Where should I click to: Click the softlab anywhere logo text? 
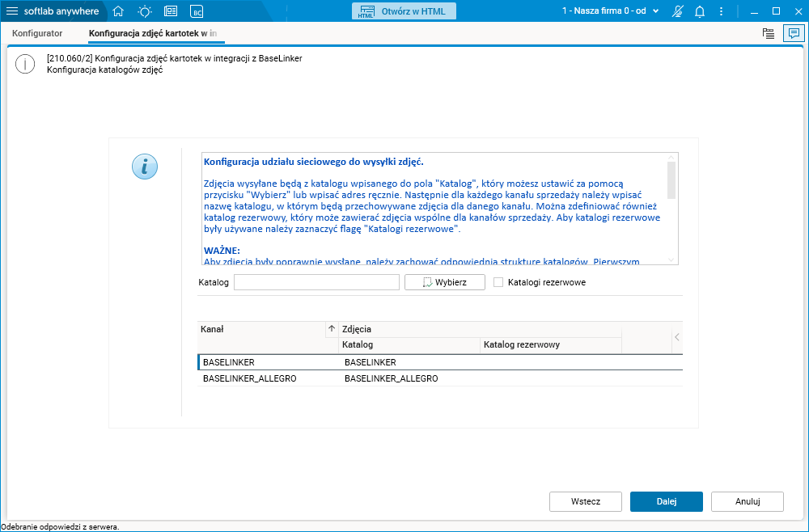click(61, 11)
